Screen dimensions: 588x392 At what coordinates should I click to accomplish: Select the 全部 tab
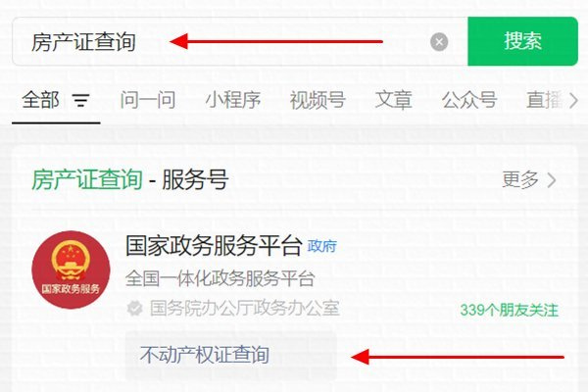click(40, 100)
